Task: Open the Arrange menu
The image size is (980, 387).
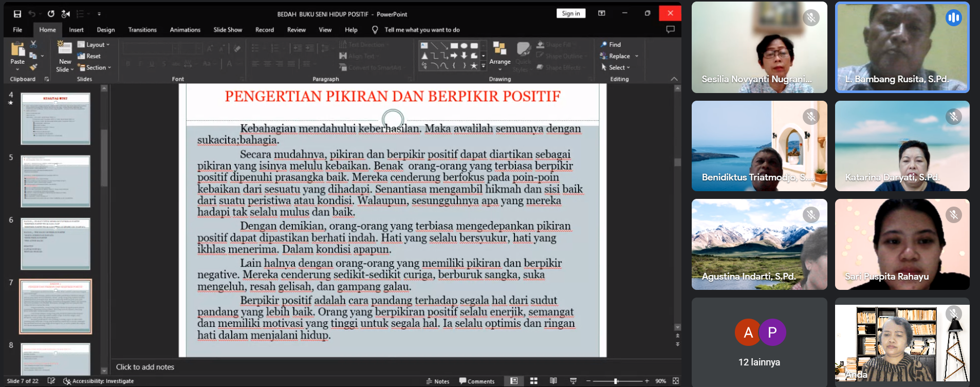Action: point(500,56)
